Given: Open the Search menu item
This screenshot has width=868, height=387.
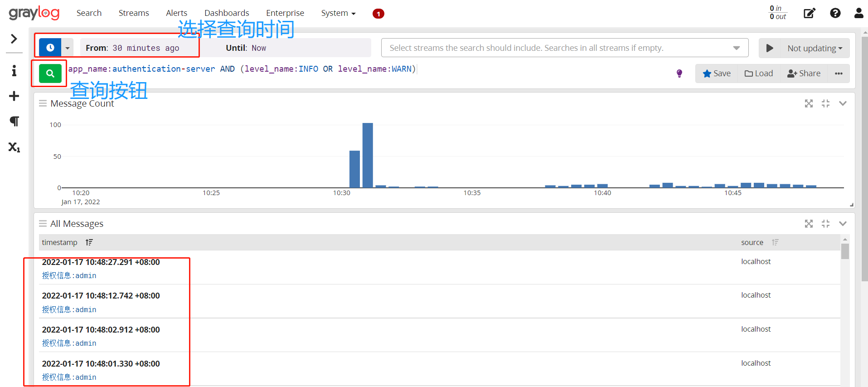Looking at the screenshot, I should 89,13.
